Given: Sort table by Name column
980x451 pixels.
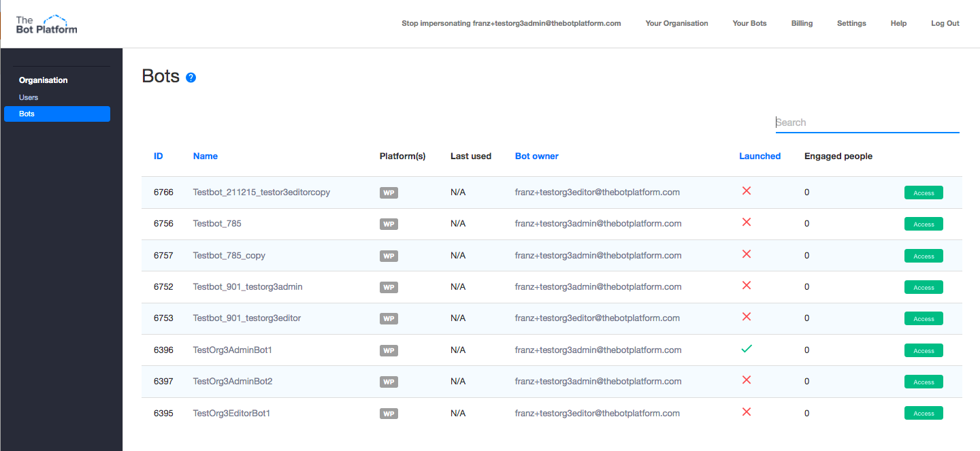Looking at the screenshot, I should coord(206,156).
